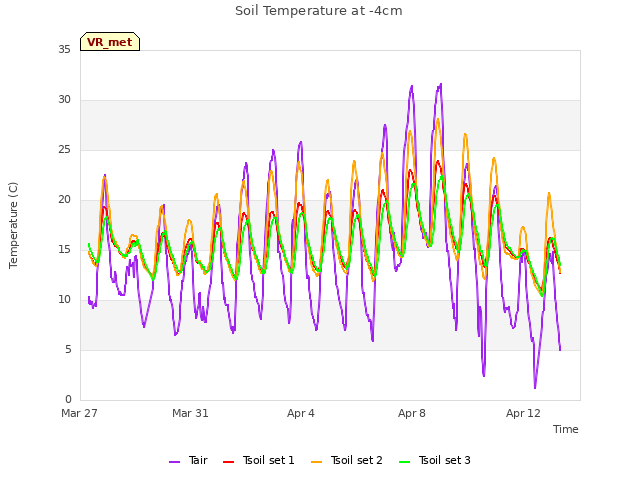Click the 30 y-axis tick label
This screenshot has width=640, height=480.
tap(64, 100)
